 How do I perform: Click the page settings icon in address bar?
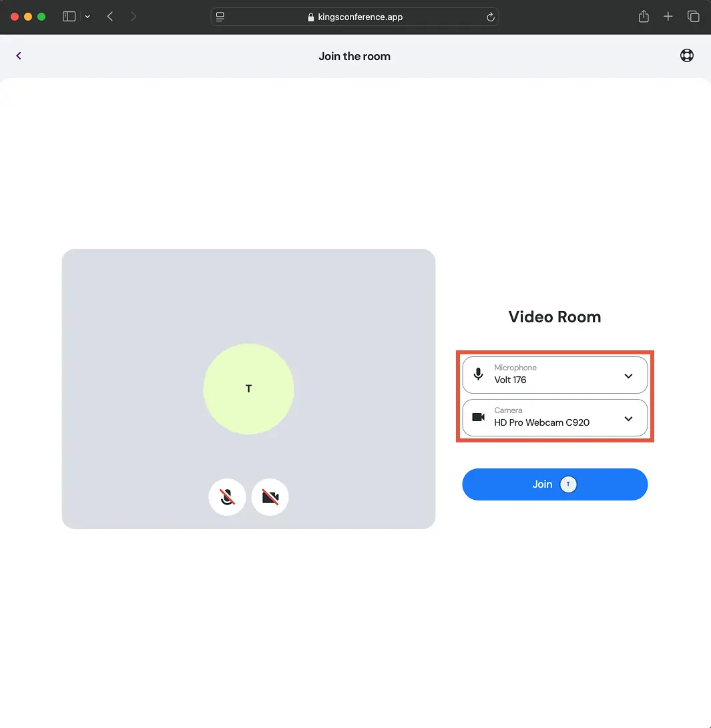220,17
